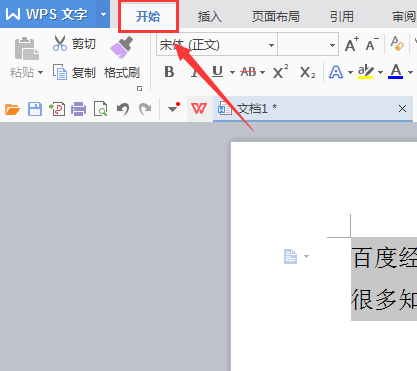The image size is (417, 371).
Task: Apply blue font color
Action: click(396, 72)
